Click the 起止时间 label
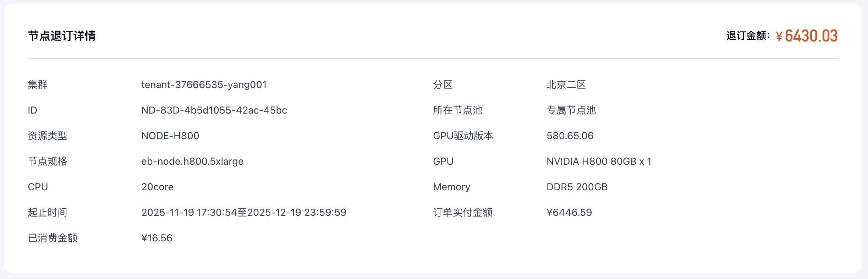The image size is (868, 279). 48,212
